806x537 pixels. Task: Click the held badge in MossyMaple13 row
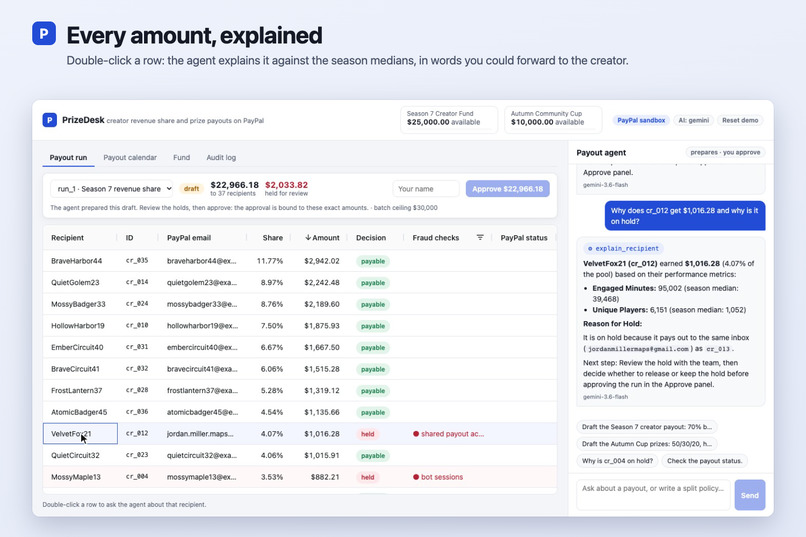(x=368, y=477)
